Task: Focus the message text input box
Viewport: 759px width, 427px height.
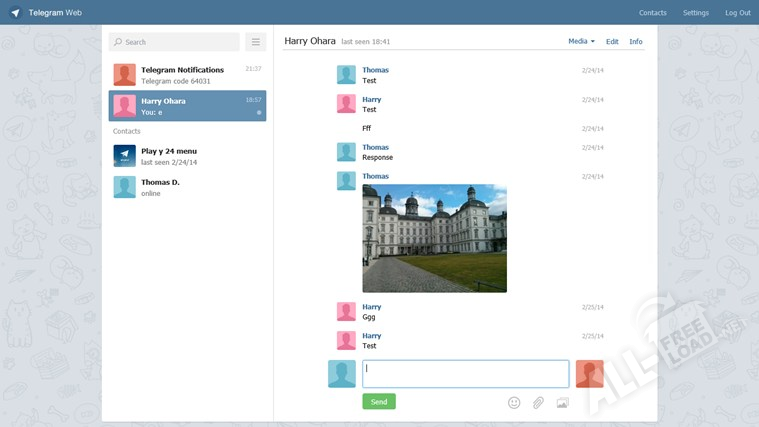Action: 465,374
